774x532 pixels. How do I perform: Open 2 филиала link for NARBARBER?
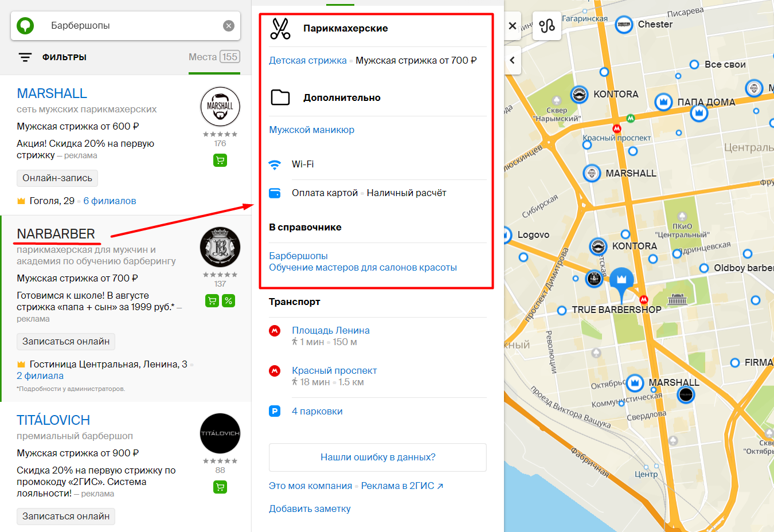(x=40, y=376)
